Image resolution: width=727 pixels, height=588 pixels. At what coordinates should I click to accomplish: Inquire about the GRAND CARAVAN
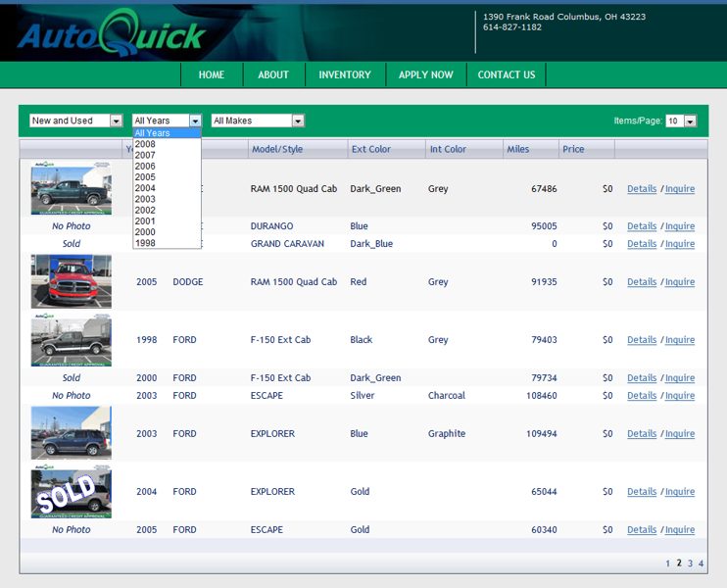[680, 244]
